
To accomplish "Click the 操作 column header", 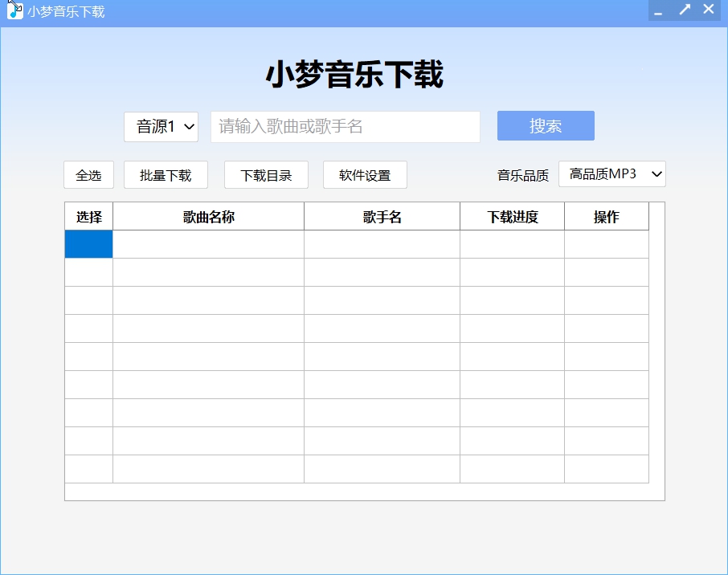I will click(607, 216).
